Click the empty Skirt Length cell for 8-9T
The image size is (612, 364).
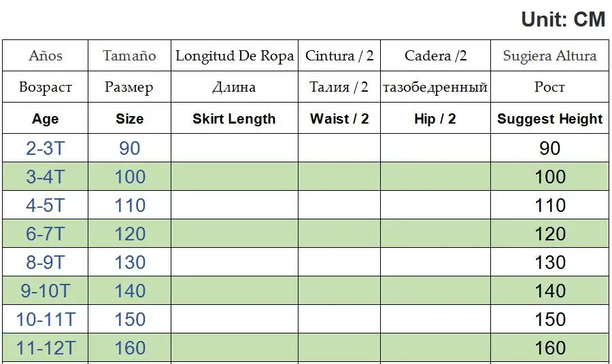tap(235, 262)
